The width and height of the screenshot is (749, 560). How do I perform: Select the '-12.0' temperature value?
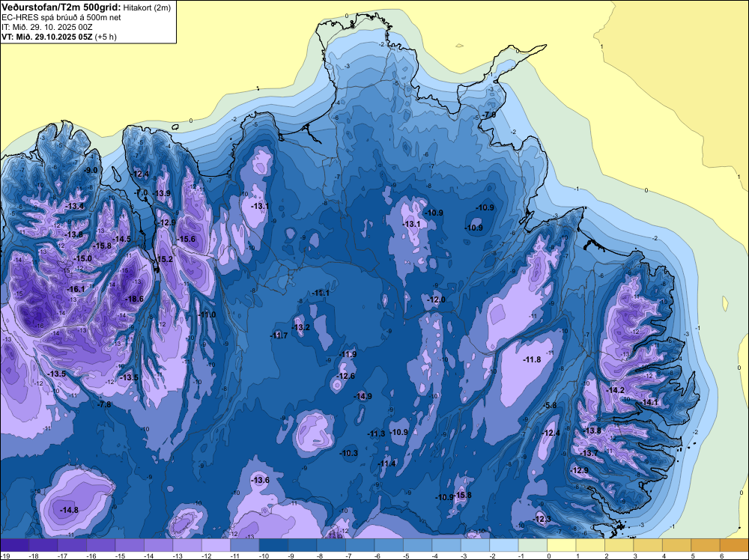[436, 299]
